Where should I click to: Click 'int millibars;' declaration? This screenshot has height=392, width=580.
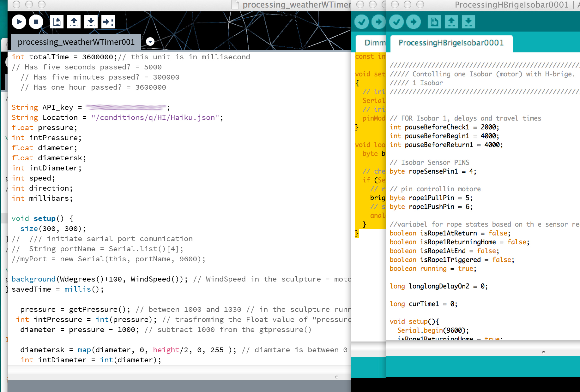pos(42,198)
